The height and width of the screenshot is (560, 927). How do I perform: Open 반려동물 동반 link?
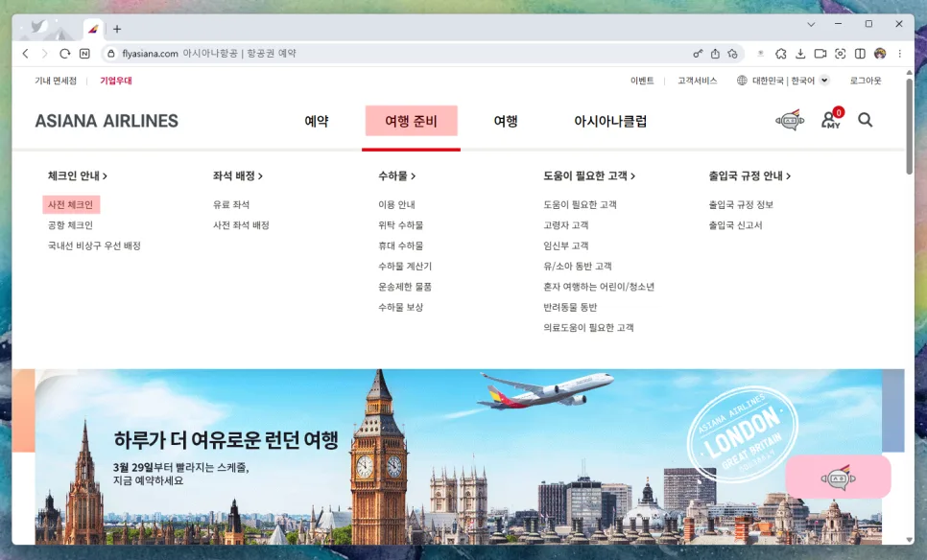click(570, 307)
